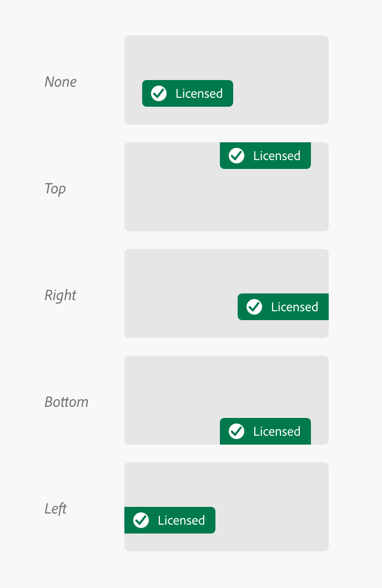Click the checkmark icon in the bottom-fixed badge
Screen dimensions: 382x588
tap(237, 431)
